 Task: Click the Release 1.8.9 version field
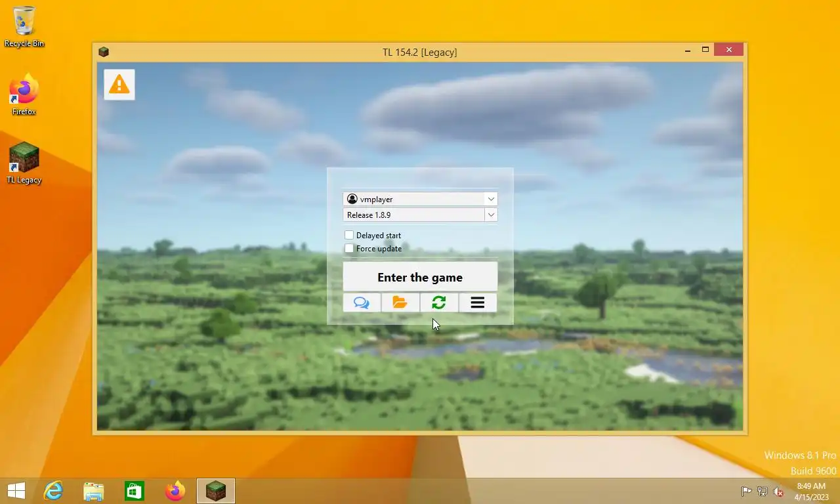point(420,215)
